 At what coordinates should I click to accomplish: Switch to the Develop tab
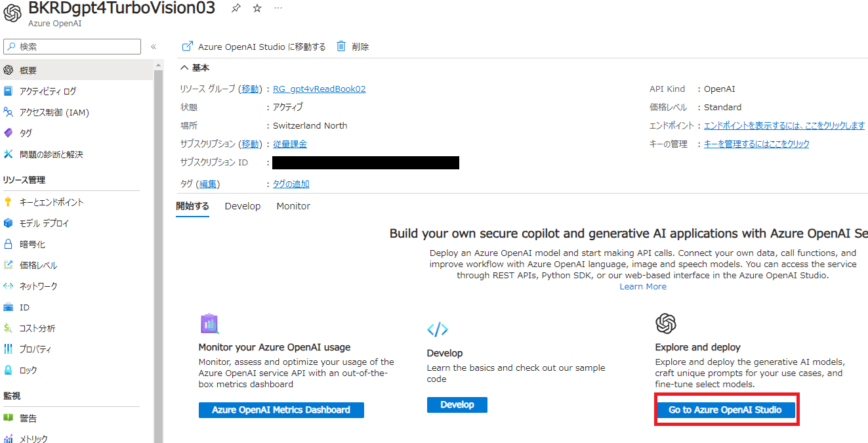pos(242,205)
